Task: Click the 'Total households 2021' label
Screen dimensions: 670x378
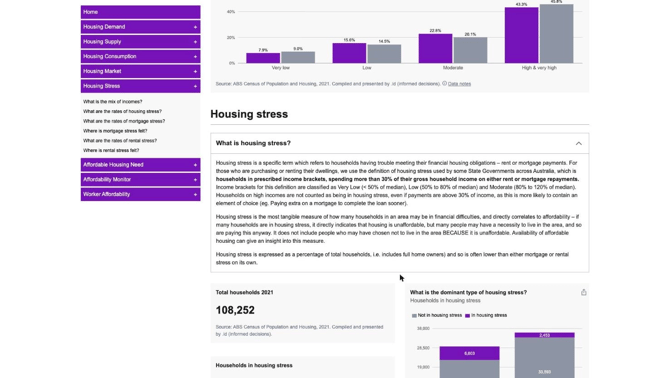Action: point(244,293)
